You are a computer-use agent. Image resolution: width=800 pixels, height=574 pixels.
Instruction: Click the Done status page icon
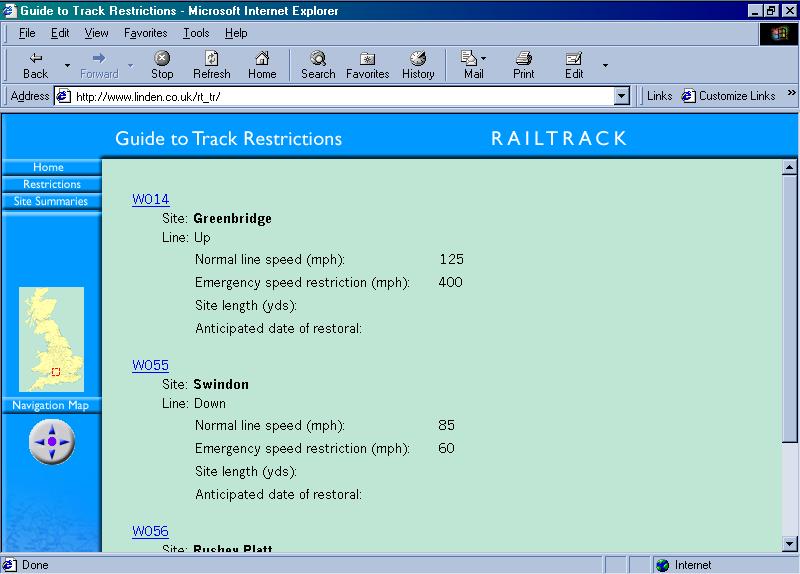tap(9, 565)
